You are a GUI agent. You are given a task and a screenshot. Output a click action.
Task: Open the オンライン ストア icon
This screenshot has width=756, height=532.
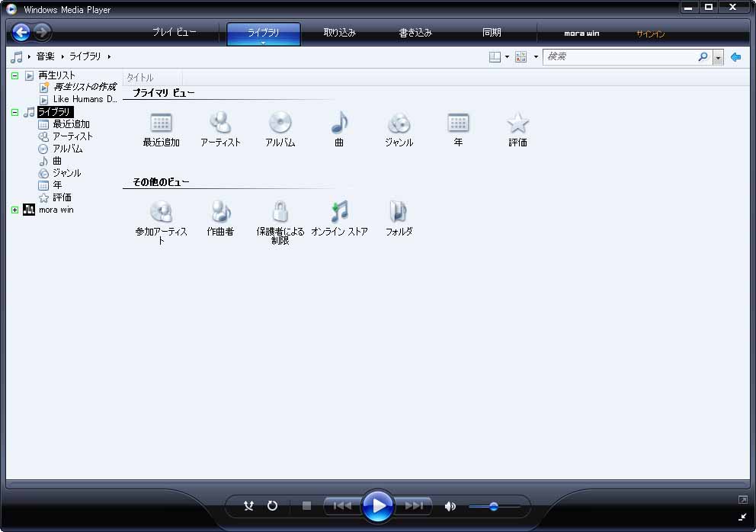click(x=339, y=211)
